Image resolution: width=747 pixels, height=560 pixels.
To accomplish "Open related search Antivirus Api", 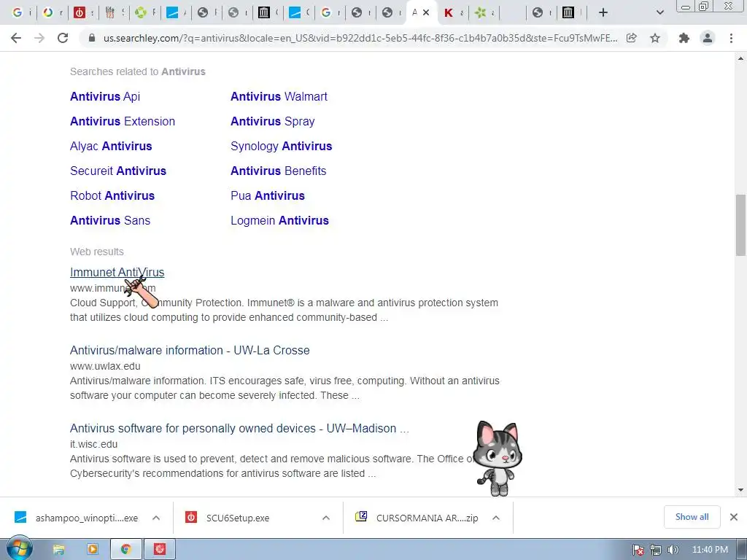I will click(105, 96).
